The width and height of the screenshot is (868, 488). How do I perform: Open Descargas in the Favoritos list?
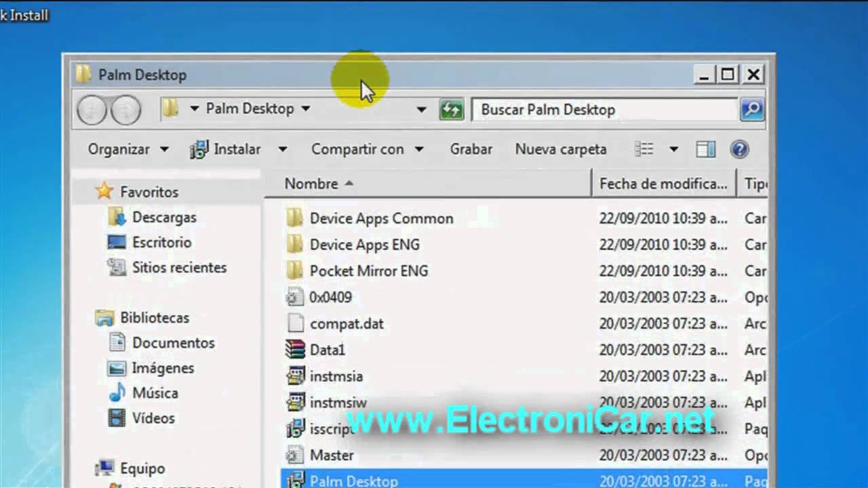click(164, 217)
